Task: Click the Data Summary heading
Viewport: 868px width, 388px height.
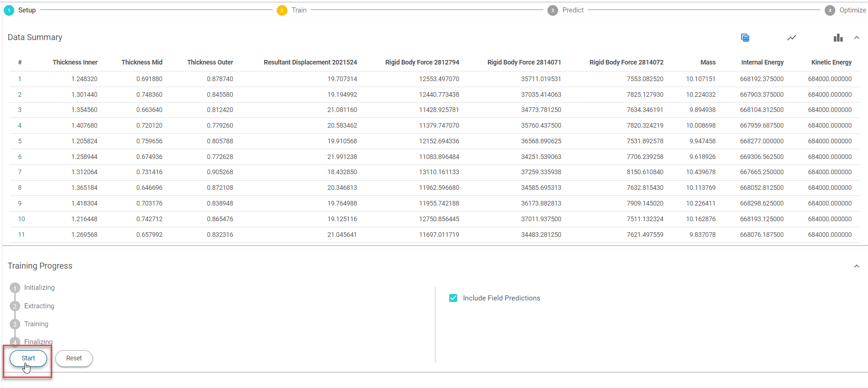Action: point(35,37)
